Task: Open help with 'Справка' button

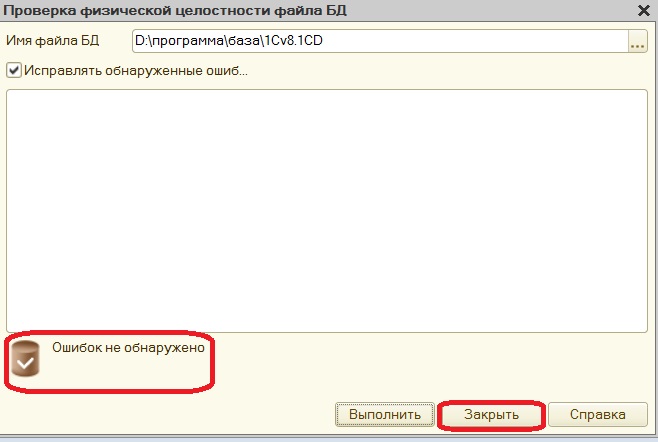Action: [598, 415]
